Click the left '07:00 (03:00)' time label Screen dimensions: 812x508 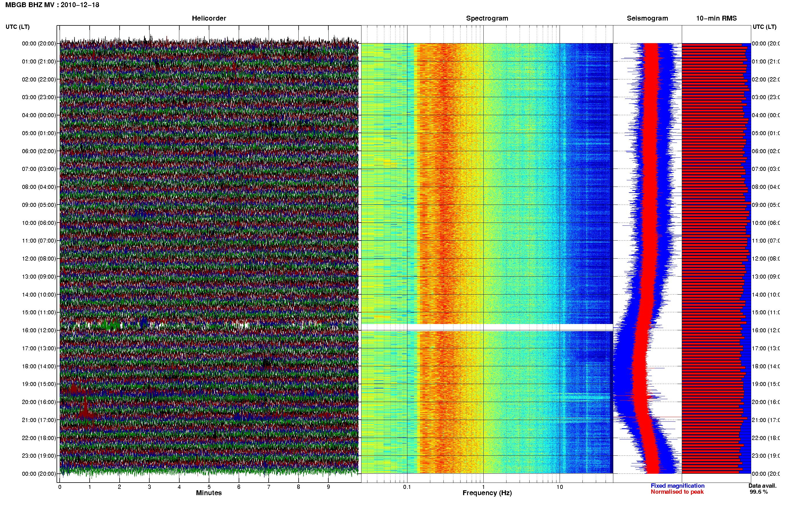(39, 169)
